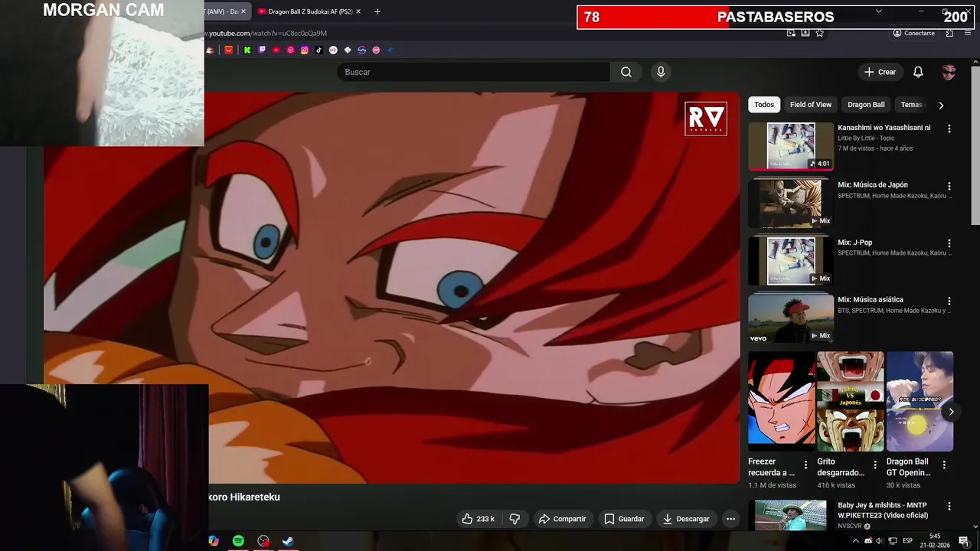980x551 pixels.
Task: Select the Temas filter chip
Action: click(911, 105)
